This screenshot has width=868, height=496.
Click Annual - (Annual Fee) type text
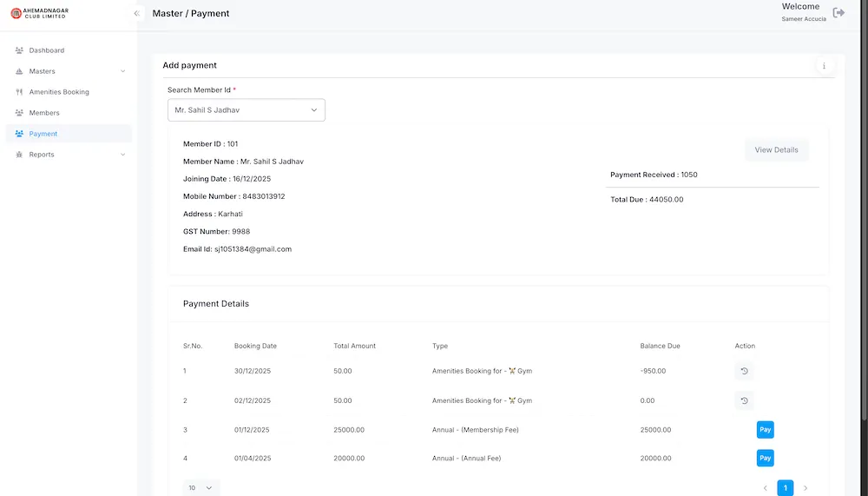pos(467,459)
